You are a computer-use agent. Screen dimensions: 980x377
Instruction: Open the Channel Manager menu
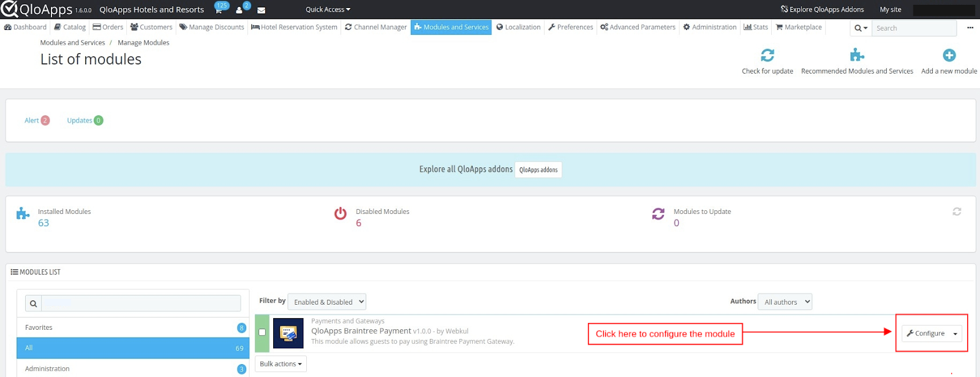pyautogui.click(x=376, y=27)
